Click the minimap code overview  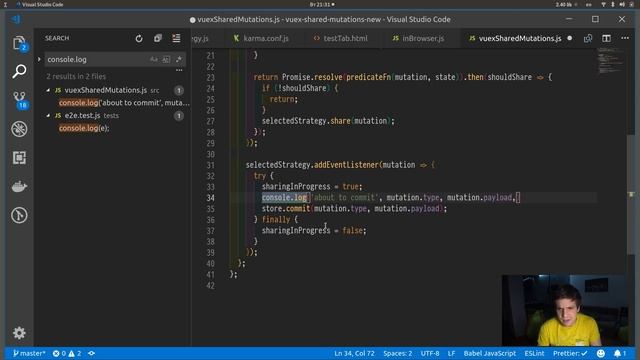tap(611, 61)
